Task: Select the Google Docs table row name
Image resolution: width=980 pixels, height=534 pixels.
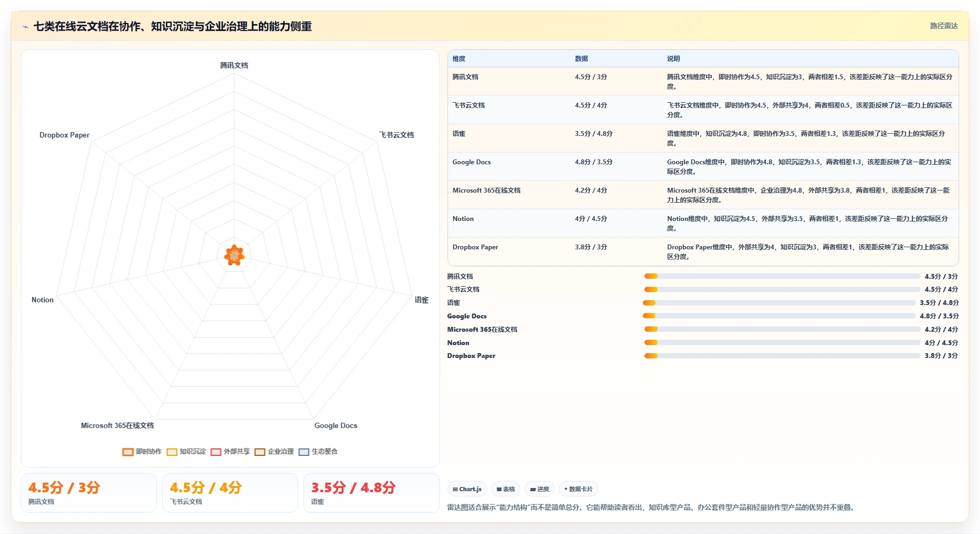Action: 472,162
